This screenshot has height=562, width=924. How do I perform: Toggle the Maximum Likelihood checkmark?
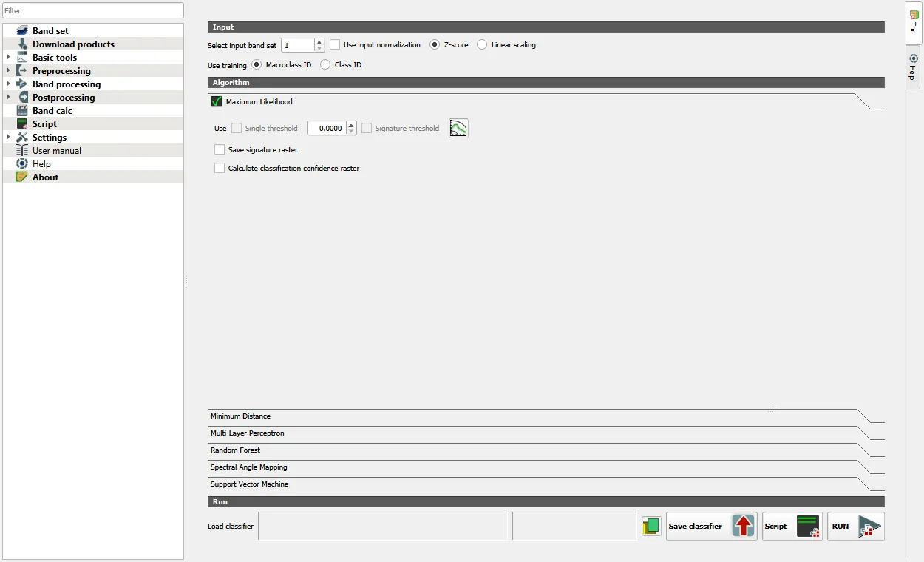tap(217, 102)
